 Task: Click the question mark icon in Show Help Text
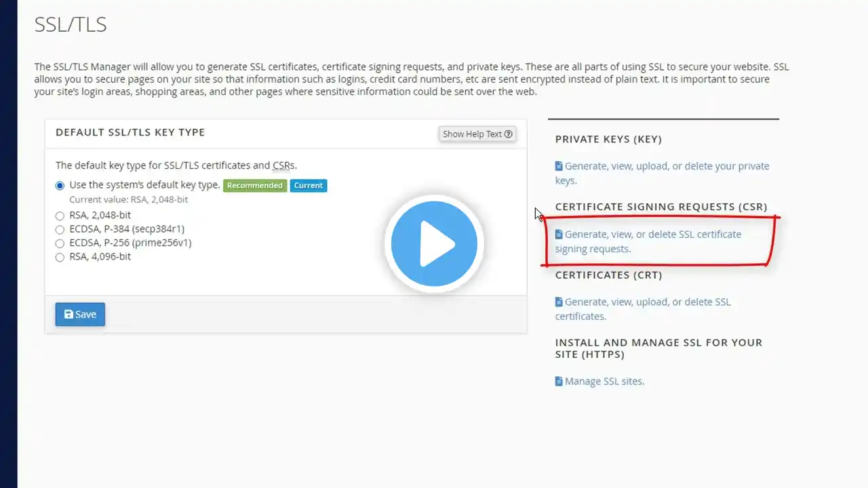pyautogui.click(x=509, y=134)
